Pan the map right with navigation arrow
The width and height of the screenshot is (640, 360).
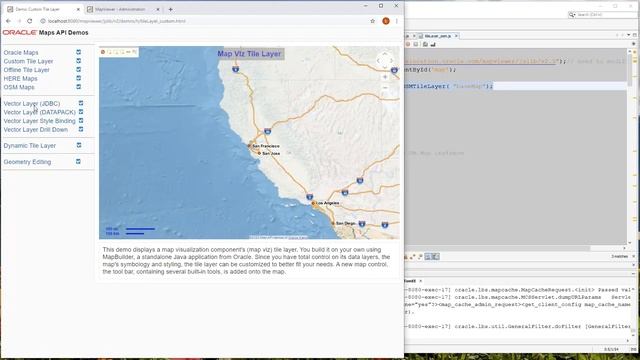tap(391, 61)
